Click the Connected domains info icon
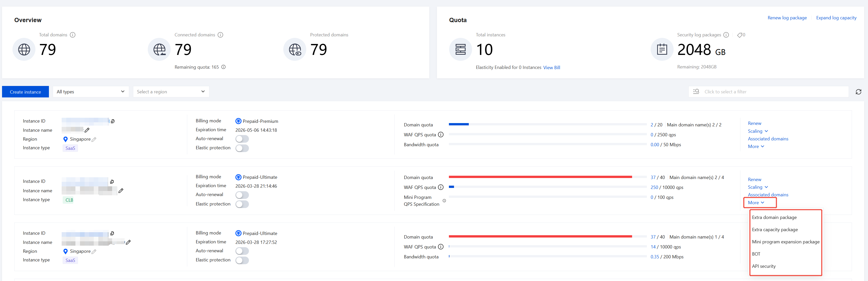 220,35
